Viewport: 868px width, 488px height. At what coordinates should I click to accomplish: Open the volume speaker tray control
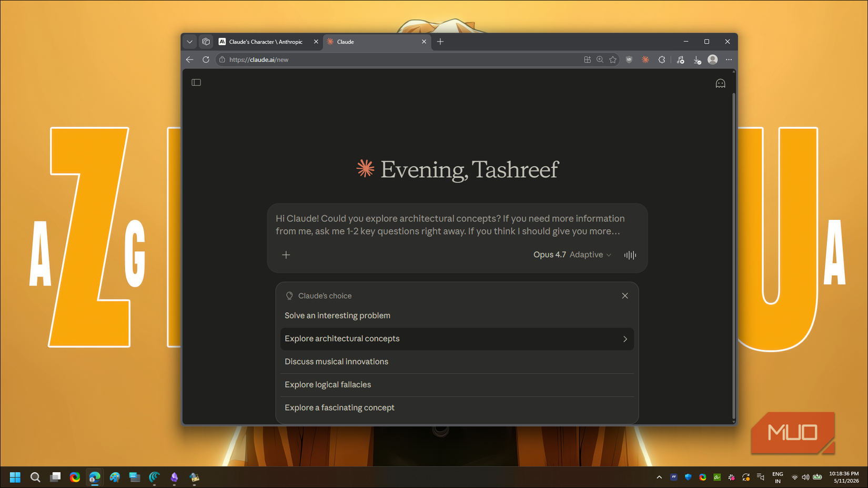805,477
